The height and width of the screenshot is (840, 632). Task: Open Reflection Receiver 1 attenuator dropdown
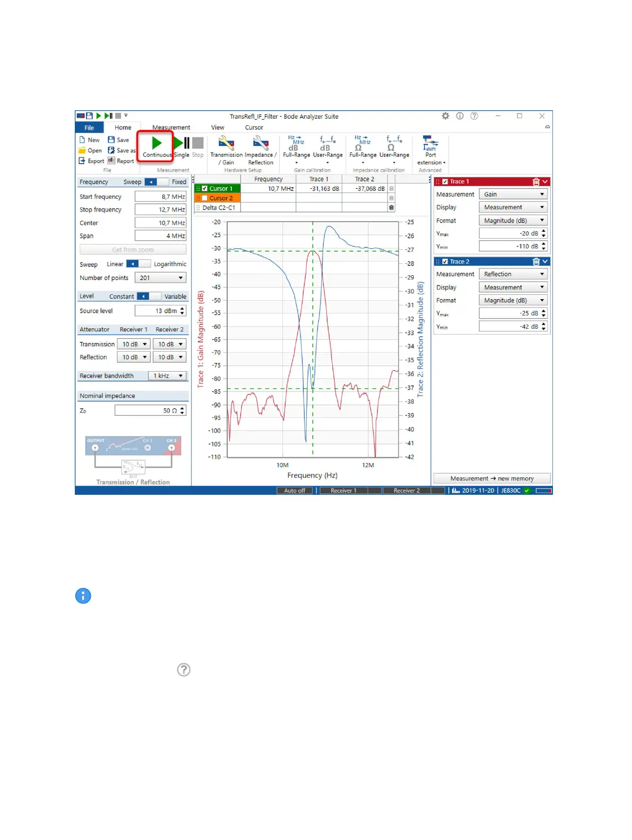(134, 357)
